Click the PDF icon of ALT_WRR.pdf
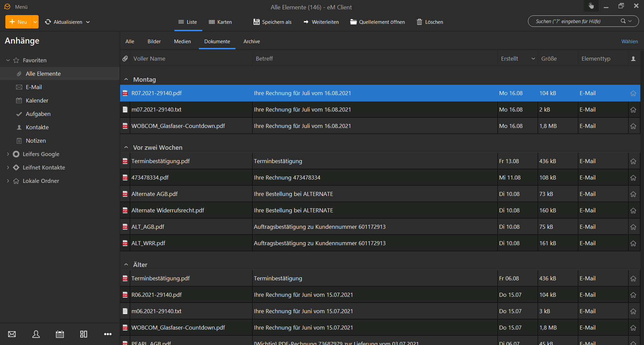 (x=125, y=243)
